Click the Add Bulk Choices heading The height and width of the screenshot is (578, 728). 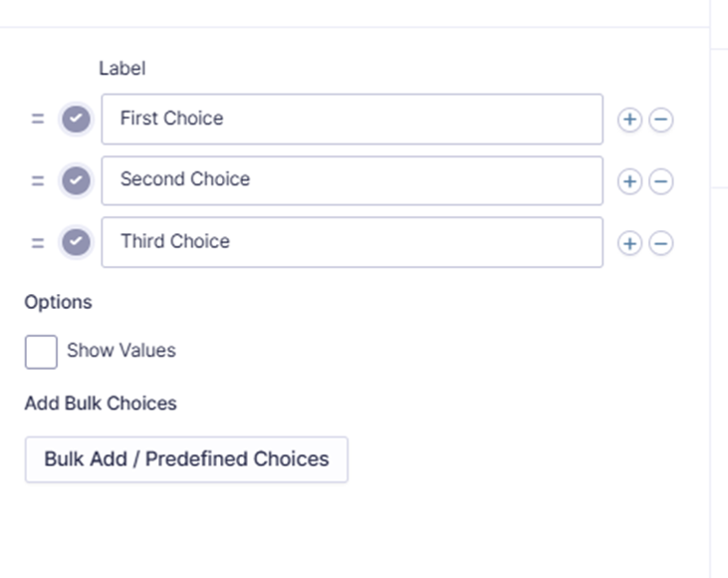tap(101, 404)
